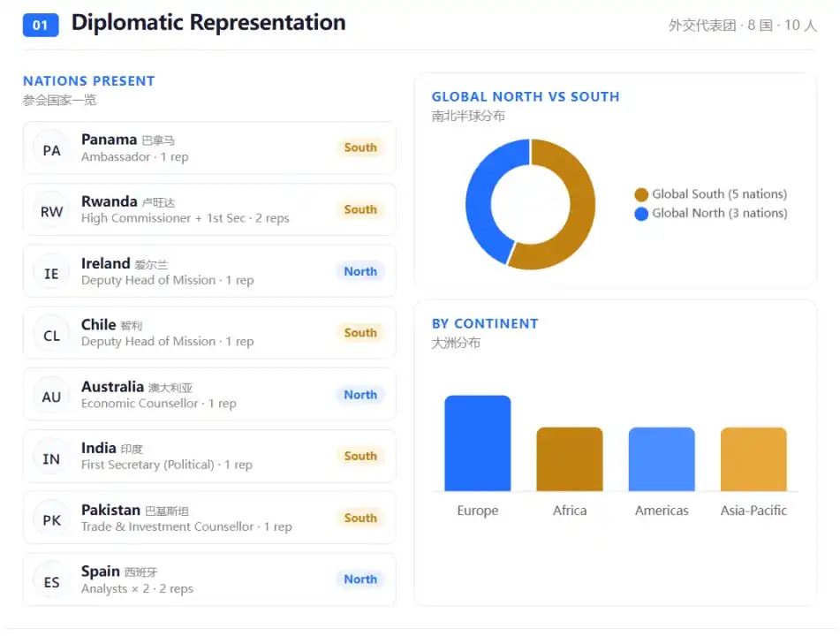
Task: Select the AU badge for Australia
Action: [51, 397]
